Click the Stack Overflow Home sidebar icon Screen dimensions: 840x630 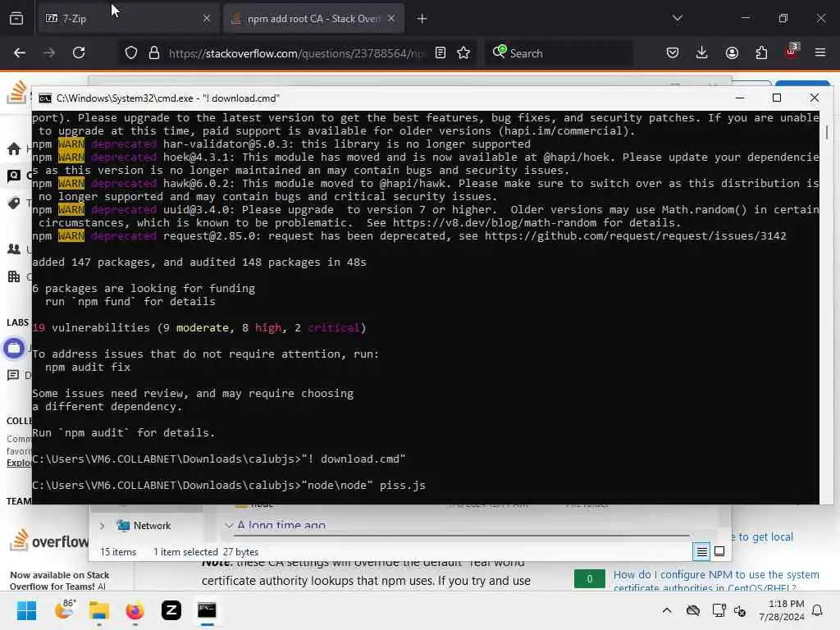14,149
